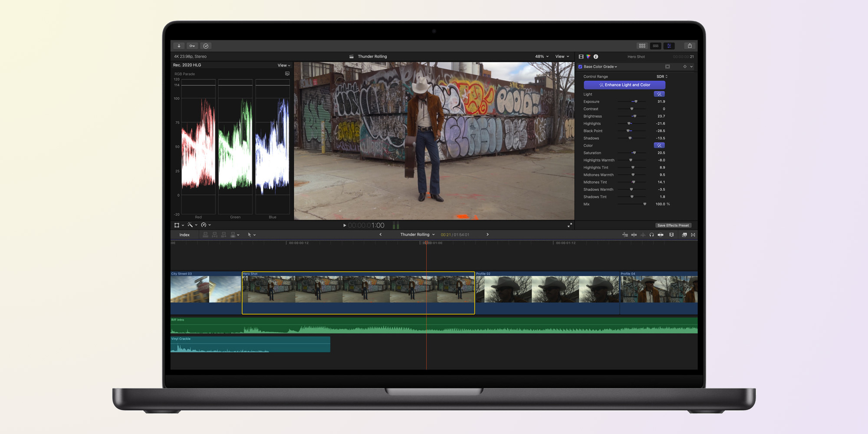Click the Light auto-enhance magic wand
The width and height of the screenshot is (868, 434).
tap(659, 94)
